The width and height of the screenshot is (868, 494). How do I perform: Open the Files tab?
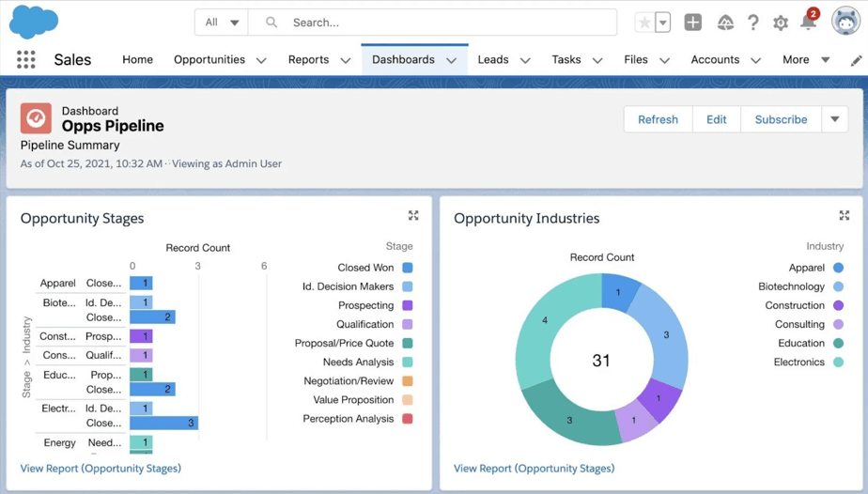[x=635, y=59]
